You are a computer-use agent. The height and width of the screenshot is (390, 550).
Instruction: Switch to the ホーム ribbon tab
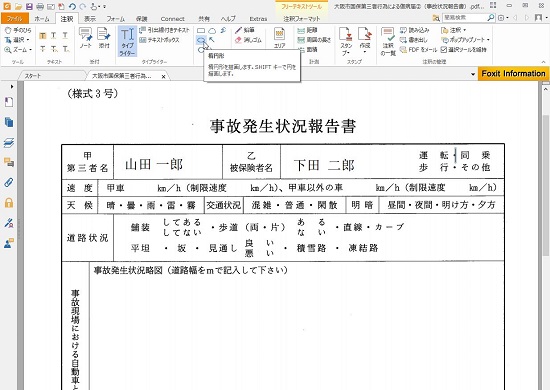tap(42, 19)
